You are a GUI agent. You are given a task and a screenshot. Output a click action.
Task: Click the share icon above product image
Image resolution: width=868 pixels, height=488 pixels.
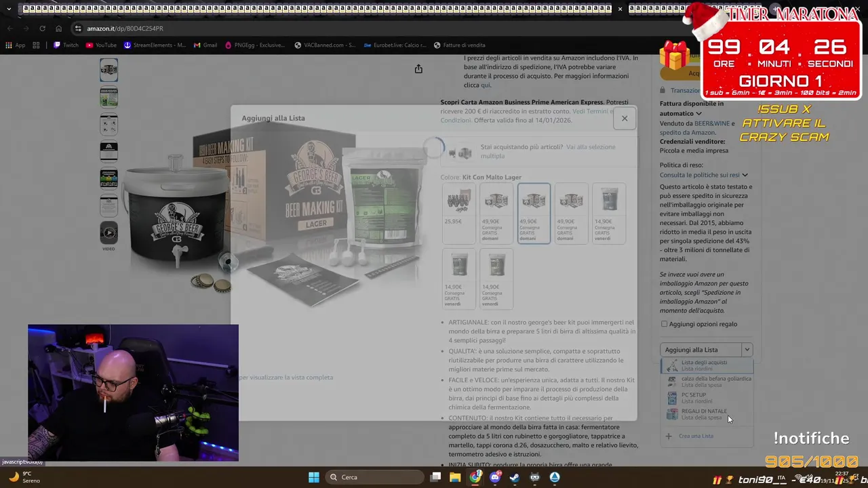click(x=418, y=69)
